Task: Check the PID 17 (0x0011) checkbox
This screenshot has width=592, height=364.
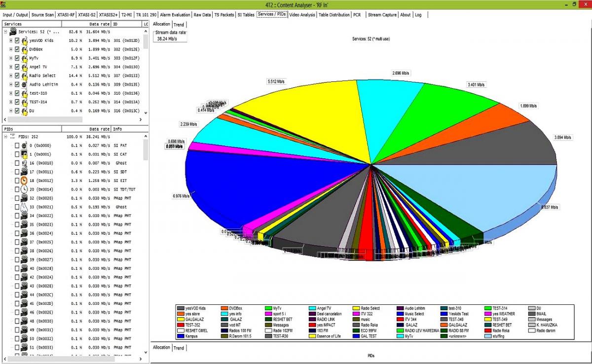Action: click(x=17, y=172)
